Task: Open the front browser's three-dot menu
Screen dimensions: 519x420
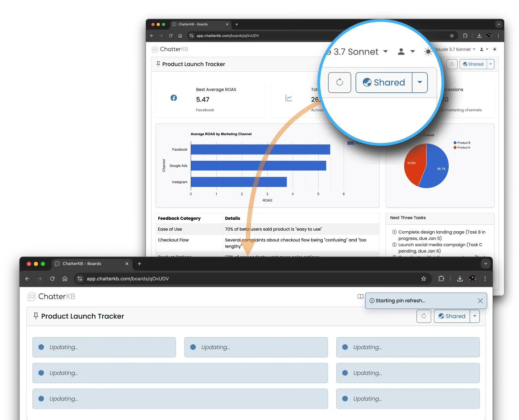Action: coord(485,279)
